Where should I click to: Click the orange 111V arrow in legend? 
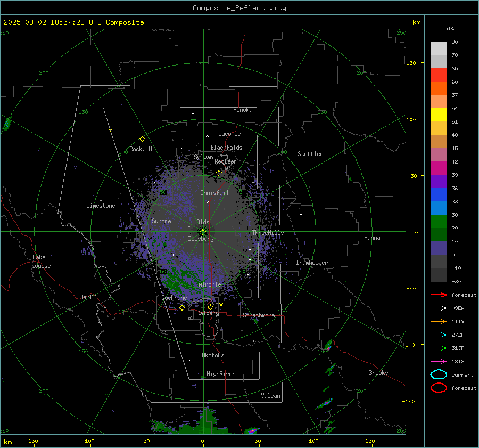coord(439,321)
